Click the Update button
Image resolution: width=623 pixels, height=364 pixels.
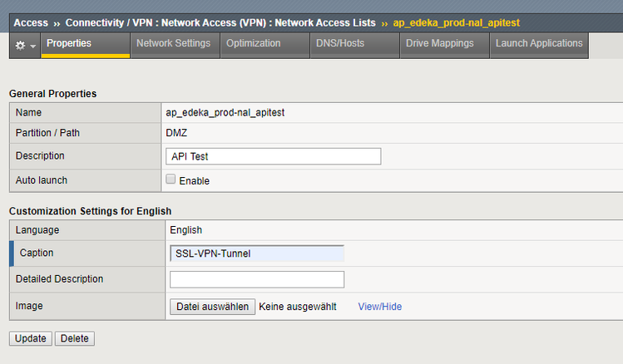coord(31,338)
